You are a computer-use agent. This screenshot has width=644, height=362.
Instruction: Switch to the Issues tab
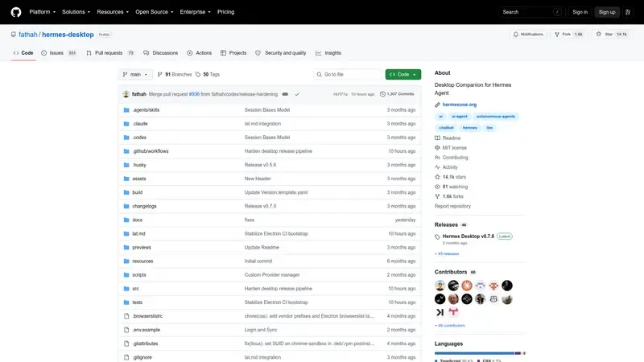click(x=59, y=53)
